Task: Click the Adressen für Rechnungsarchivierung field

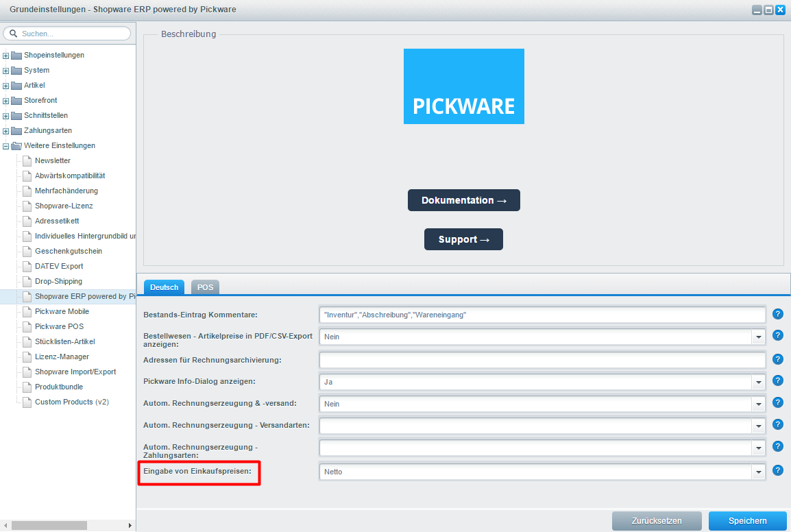Action: 542,360
